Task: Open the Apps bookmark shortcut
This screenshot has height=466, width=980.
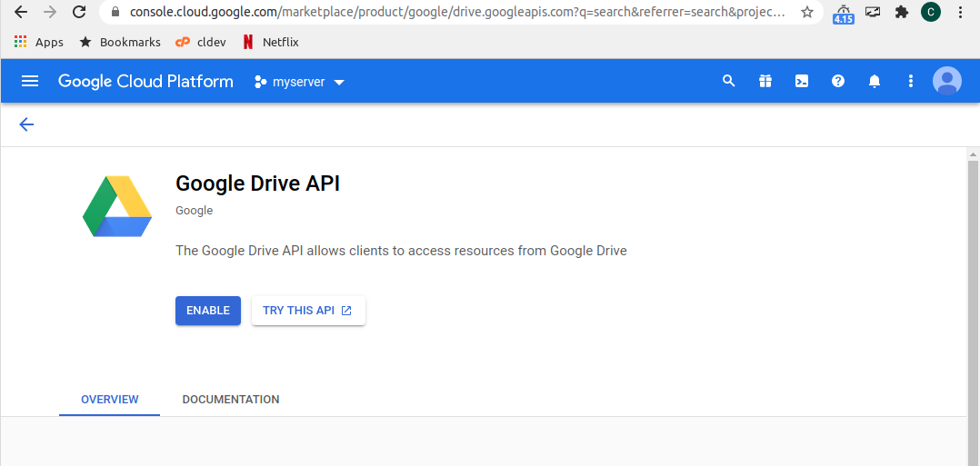Action: point(39,42)
